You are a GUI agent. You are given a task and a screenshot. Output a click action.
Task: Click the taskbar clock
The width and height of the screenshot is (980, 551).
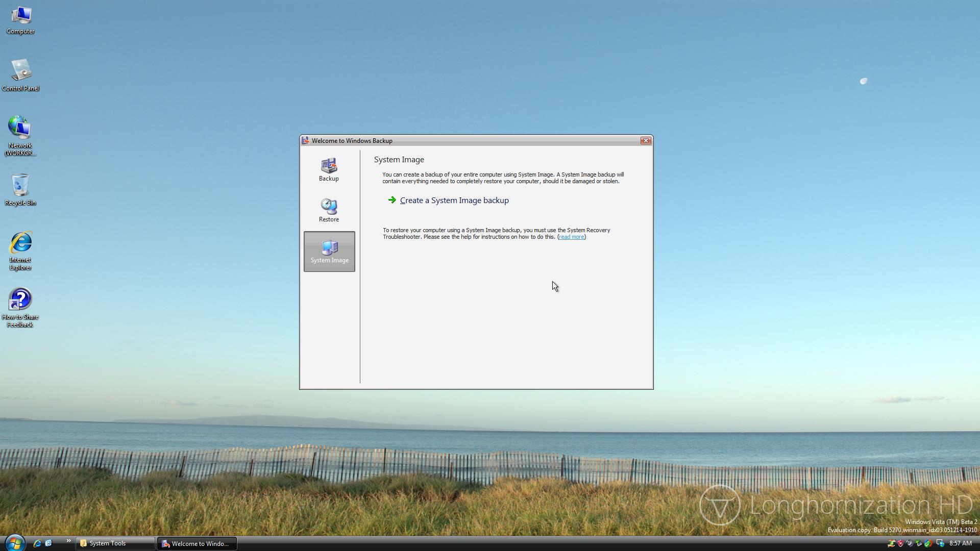tap(960, 543)
